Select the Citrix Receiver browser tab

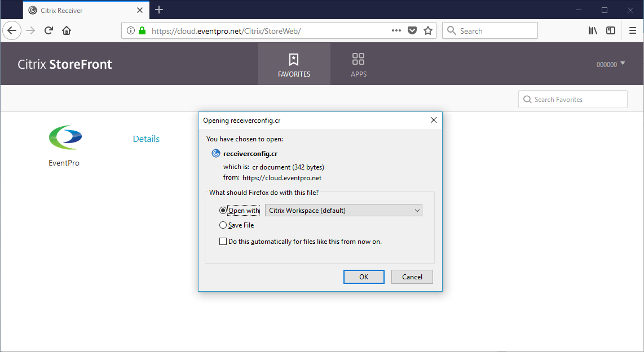86,10
